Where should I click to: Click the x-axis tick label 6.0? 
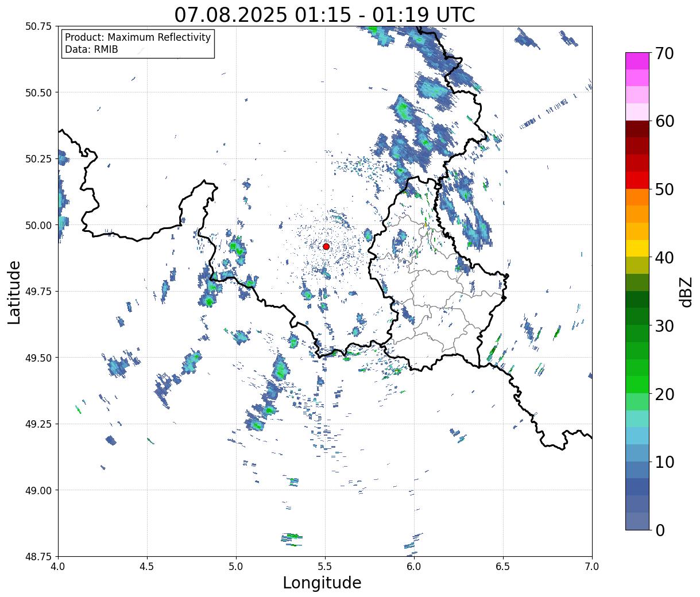pyautogui.click(x=414, y=567)
